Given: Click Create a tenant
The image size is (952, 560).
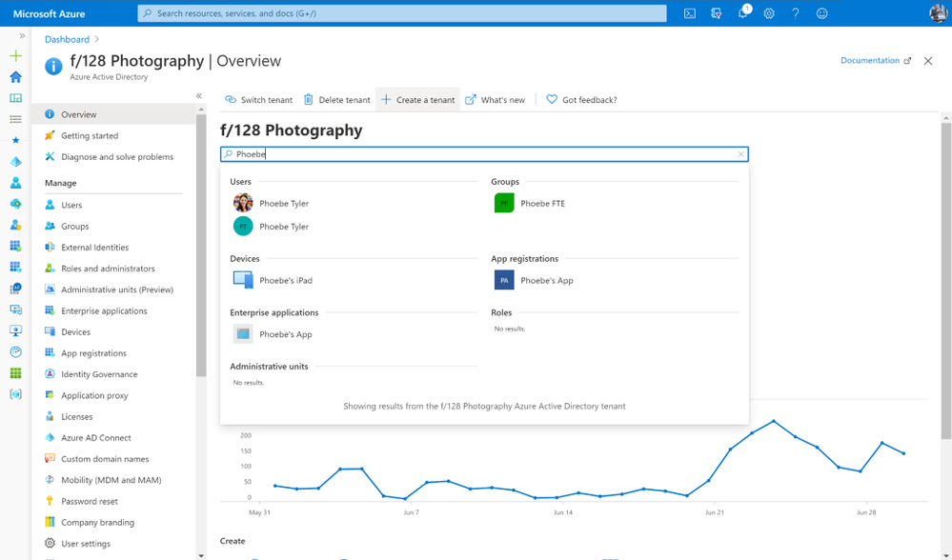Looking at the screenshot, I should (x=417, y=99).
